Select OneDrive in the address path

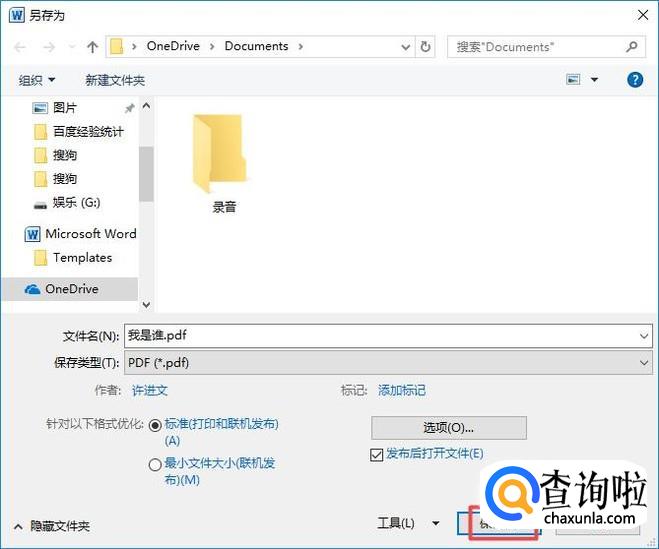173,46
